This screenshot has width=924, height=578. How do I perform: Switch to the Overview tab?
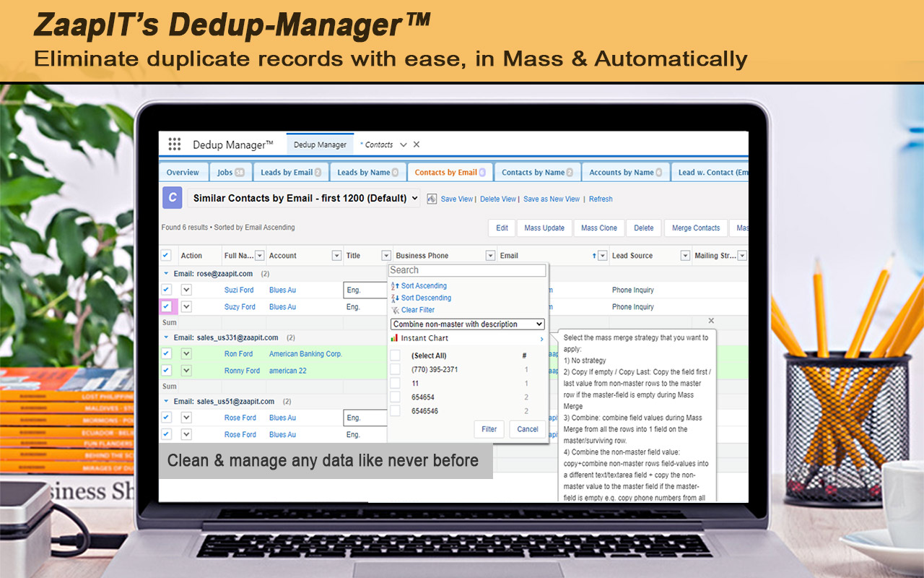pos(183,173)
